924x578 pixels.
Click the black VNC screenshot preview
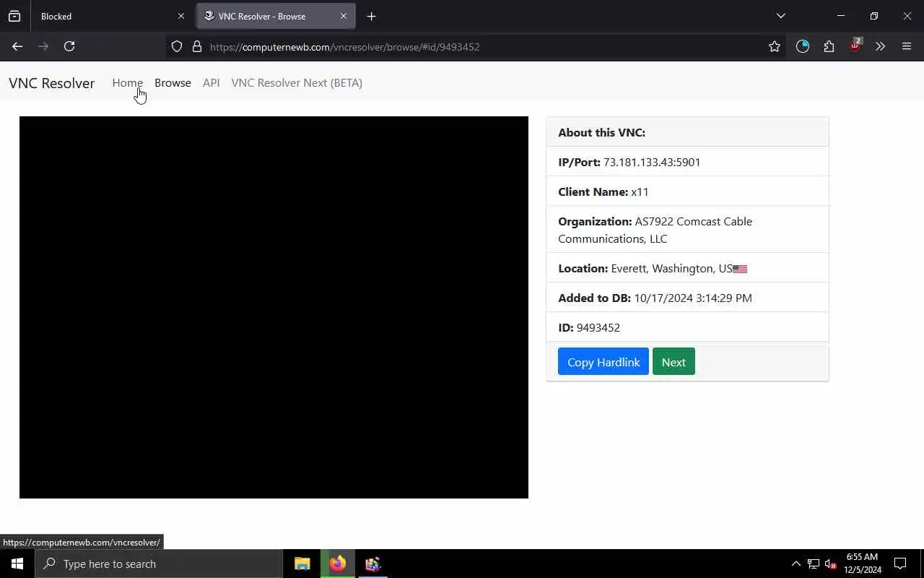click(274, 307)
